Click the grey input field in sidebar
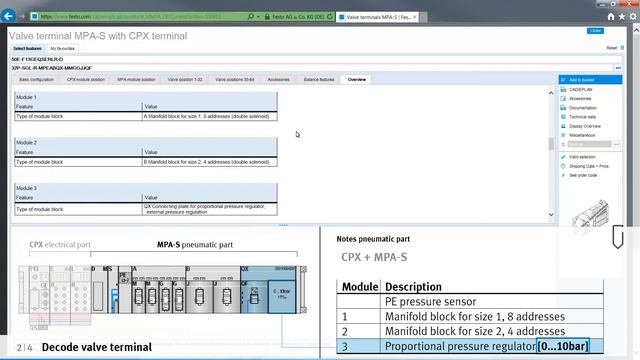The height and width of the screenshot is (360, 640). pyautogui.click(x=589, y=144)
